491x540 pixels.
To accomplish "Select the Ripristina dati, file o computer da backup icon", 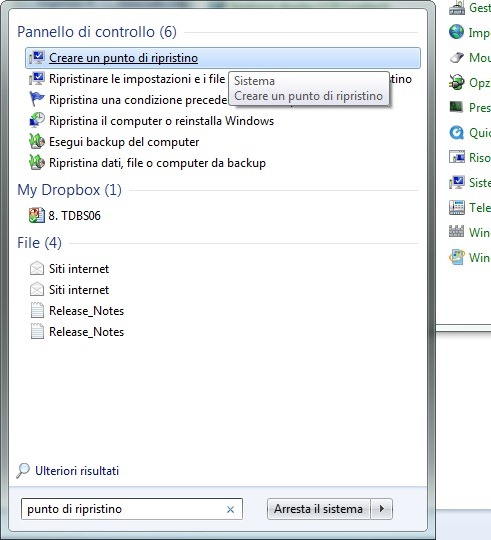I will pyautogui.click(x=36, y=163).
